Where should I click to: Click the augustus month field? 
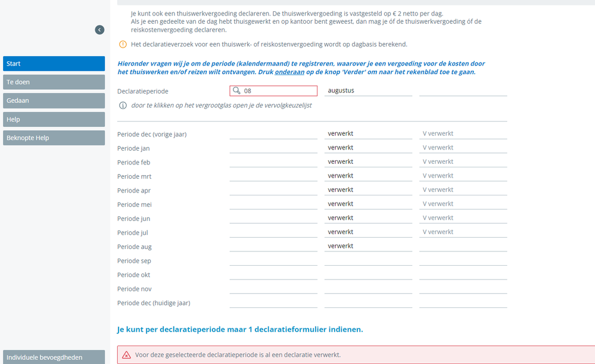tap(368, 91)
